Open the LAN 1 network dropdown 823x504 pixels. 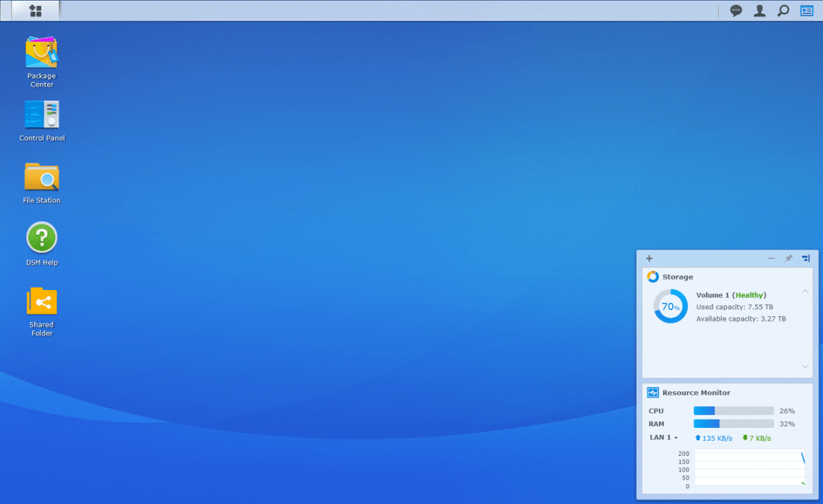click(664, 438)
